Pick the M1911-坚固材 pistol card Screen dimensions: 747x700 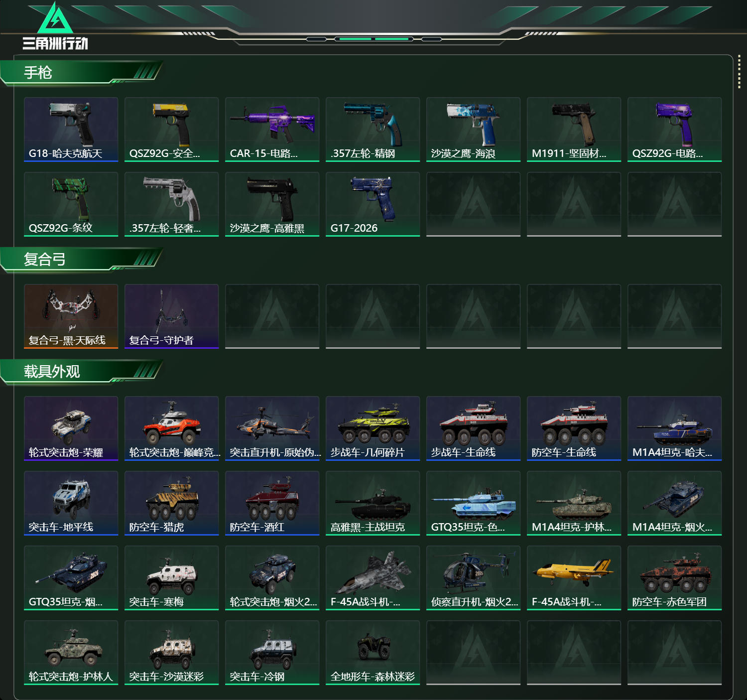click(574, 130)
